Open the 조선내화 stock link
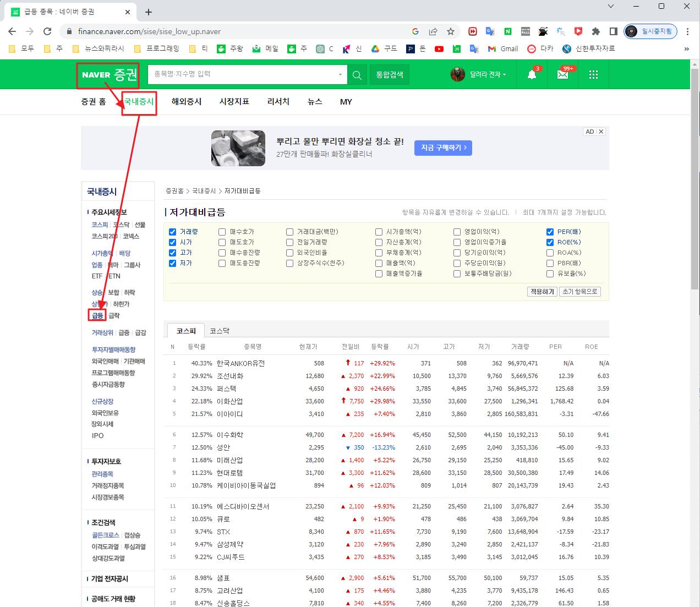 230,376
